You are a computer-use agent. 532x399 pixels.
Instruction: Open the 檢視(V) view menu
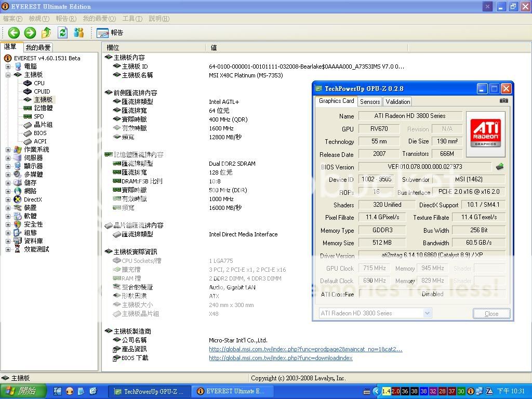(x=39, y=19)
